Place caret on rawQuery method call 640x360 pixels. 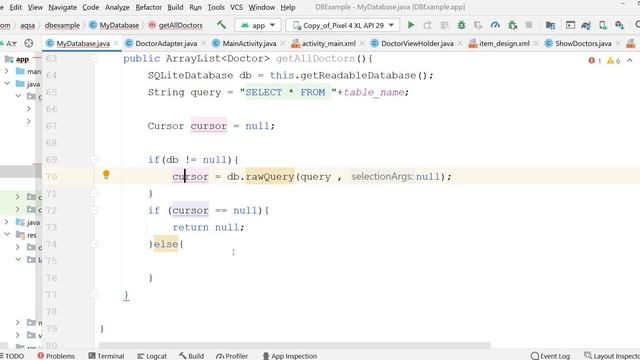pyautogui.click(x=270, y=177)
